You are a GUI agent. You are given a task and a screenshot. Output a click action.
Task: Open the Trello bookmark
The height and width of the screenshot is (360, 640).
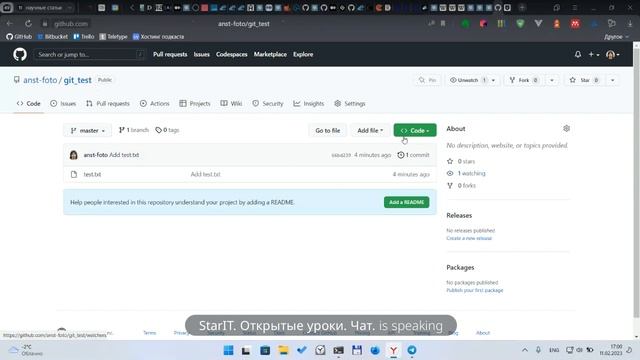84,37
